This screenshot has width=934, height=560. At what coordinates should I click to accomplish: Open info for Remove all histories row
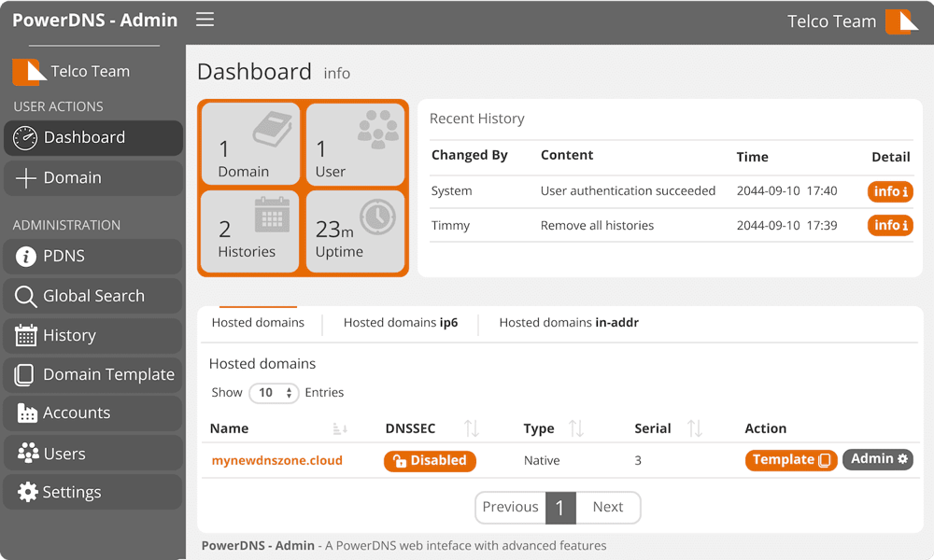tap(890, 226)
